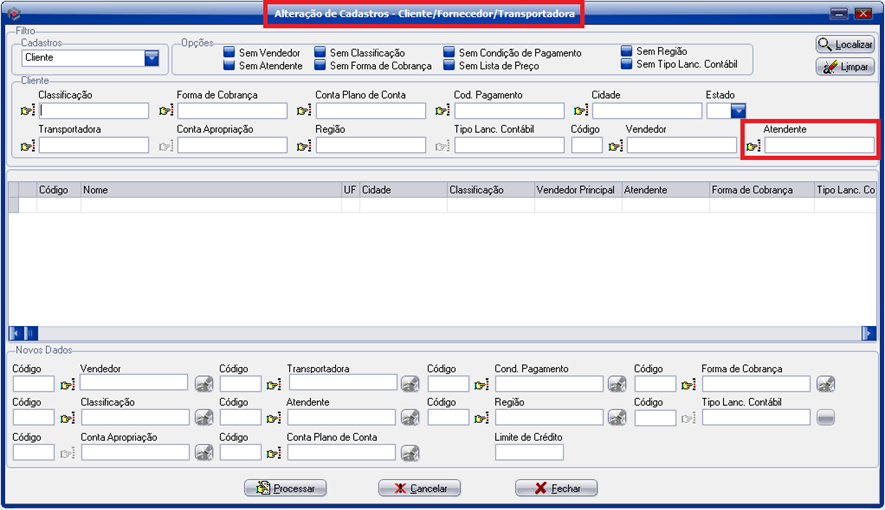Image resolution: width=885 pixels, height=510 pixels.
Task: Click clear icon next to Novos Dados Vendedor
Action: tap(203, 384)
